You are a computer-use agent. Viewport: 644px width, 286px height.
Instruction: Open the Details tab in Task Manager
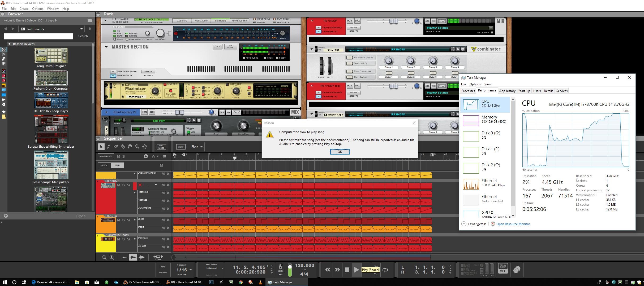pyautogui.click(x=548, y=91)
